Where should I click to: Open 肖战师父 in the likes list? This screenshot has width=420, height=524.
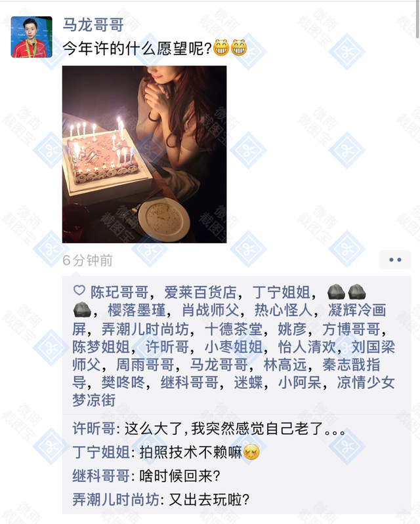tap(211, 310)
